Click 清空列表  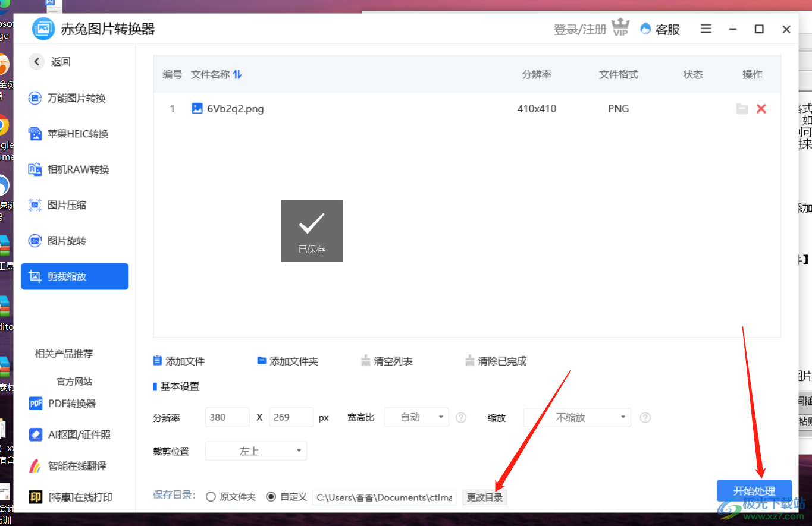click(387, 361)
